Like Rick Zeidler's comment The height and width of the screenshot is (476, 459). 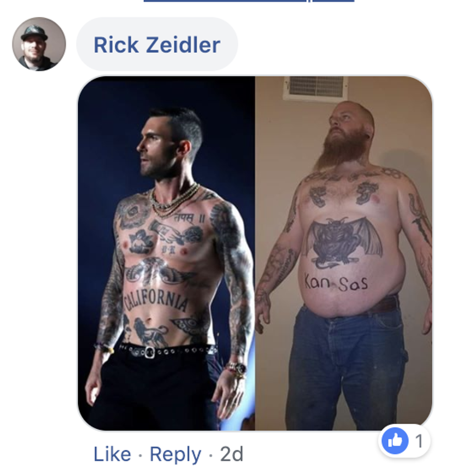[x=112, y=454]
